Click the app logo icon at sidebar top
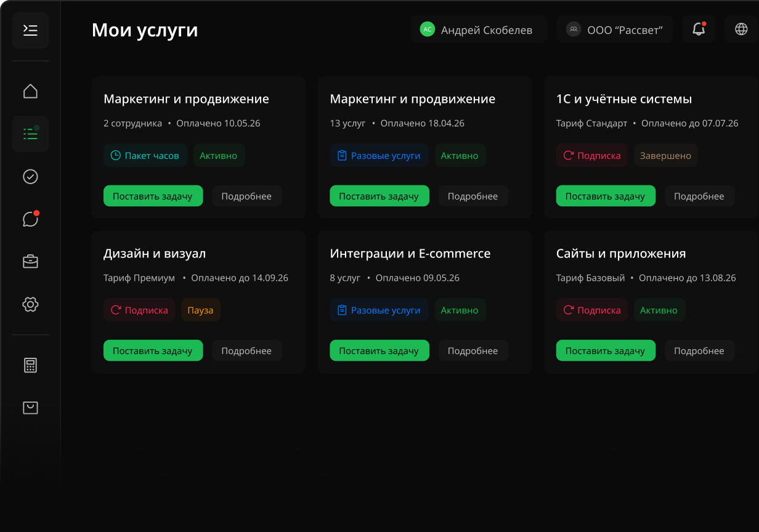This screenshot has width=759, height=532. pos(30,30)
